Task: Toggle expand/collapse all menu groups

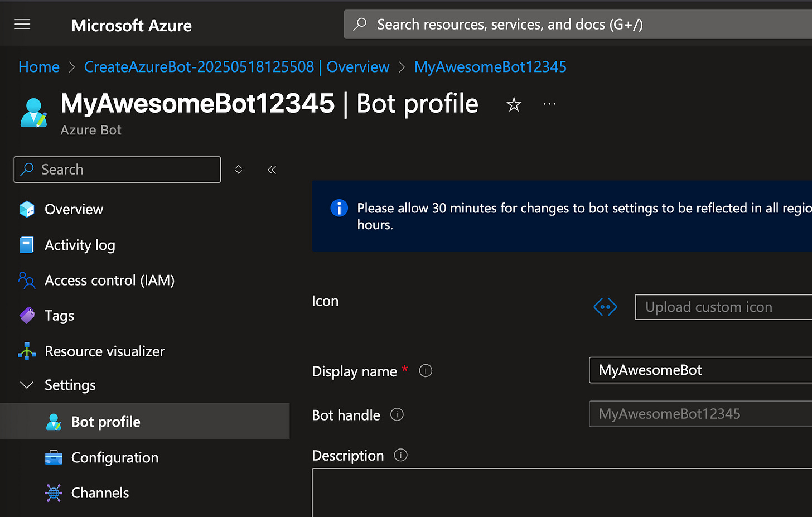Action: (x=239, y=170)
